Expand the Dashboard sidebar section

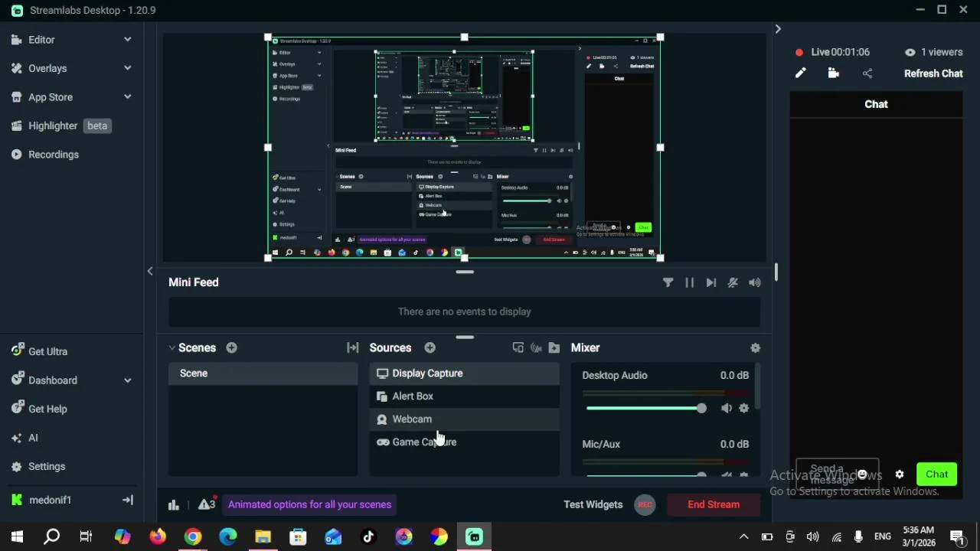127,380
